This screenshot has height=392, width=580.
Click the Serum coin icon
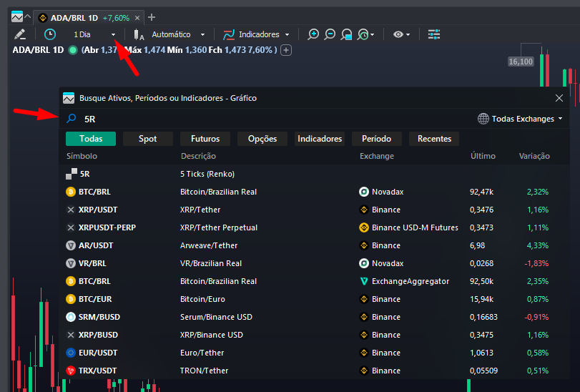click(x=71, y=317)
